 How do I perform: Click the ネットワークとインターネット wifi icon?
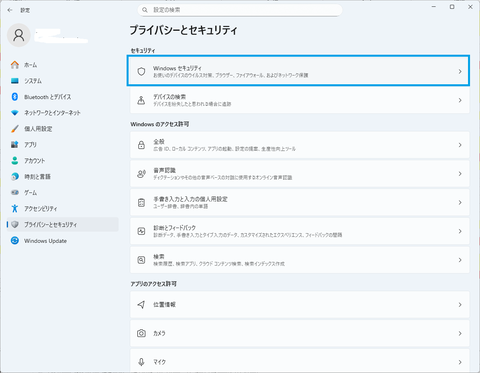coord(15,113)
